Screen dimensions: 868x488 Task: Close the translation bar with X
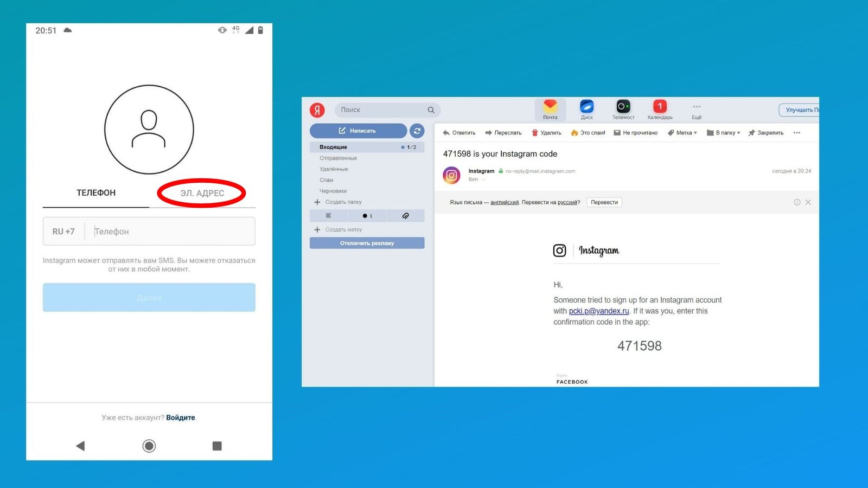click(808, 202)
